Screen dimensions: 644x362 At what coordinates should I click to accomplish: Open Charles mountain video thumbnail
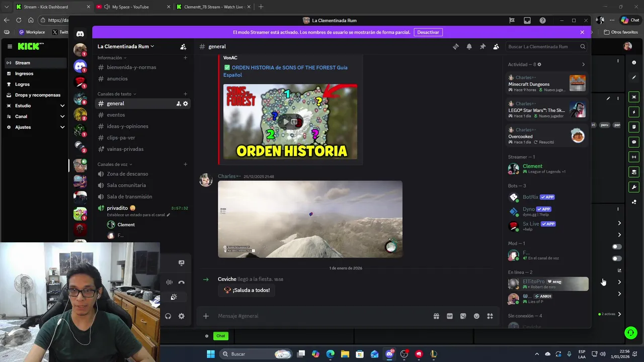(x=310, y=219)
